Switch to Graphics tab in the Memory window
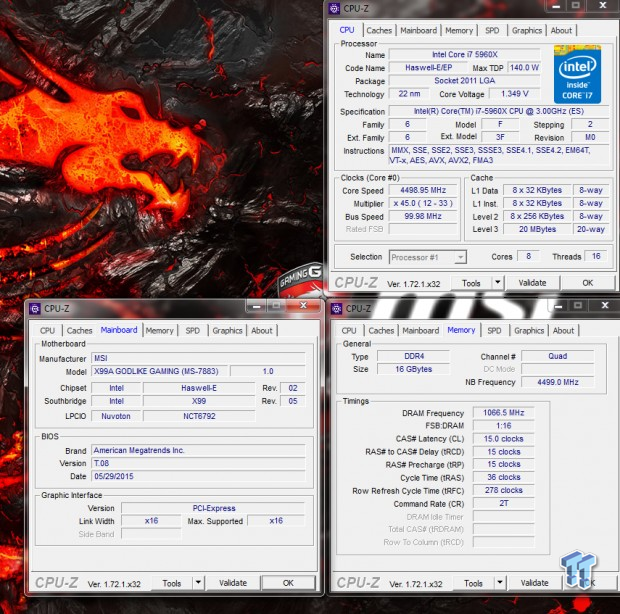 coord(529,331)
